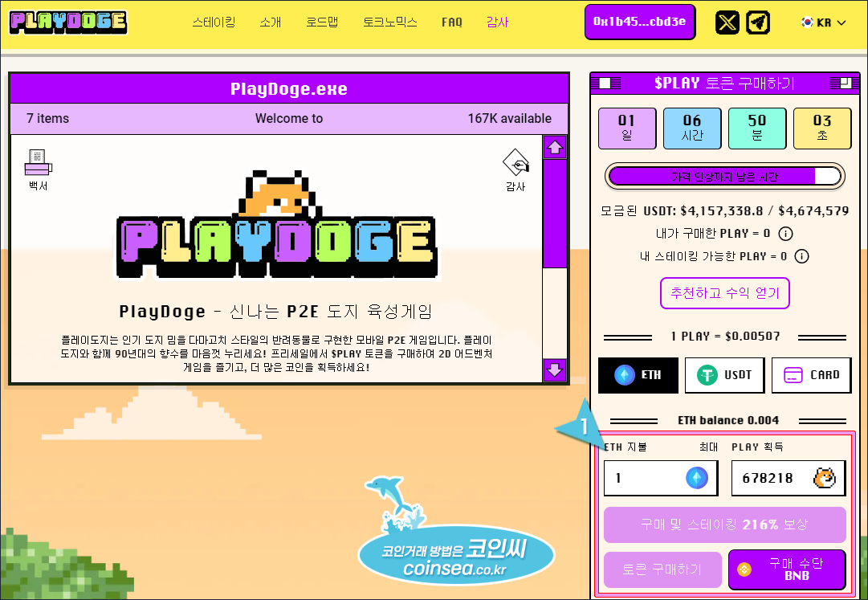
Task: Click the 50 분 countdown box
Action: coord(757,129)
